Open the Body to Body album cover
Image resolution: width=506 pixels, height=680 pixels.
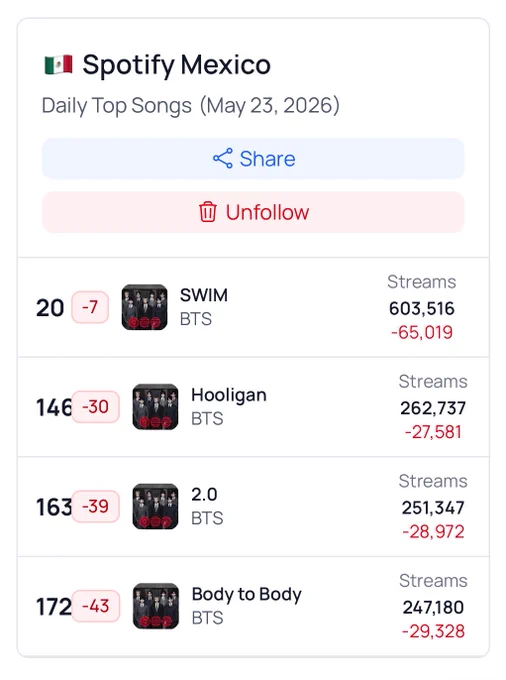point(156,606)
